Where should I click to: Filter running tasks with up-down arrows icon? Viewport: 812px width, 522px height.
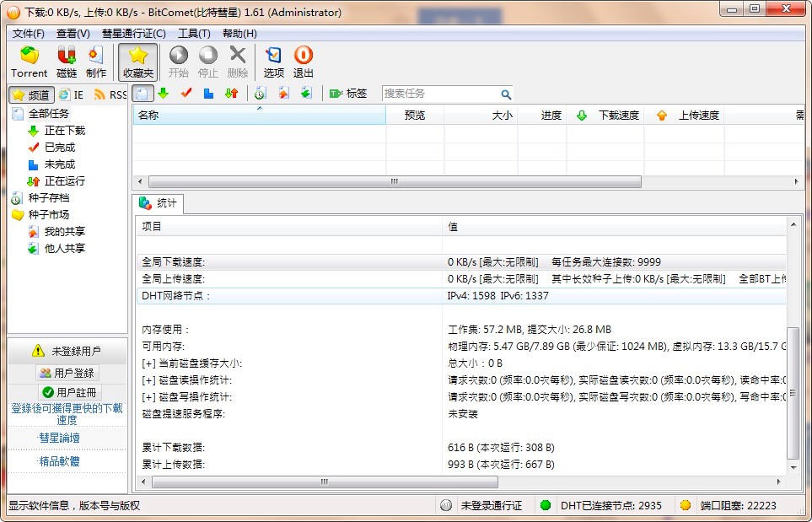232,94
